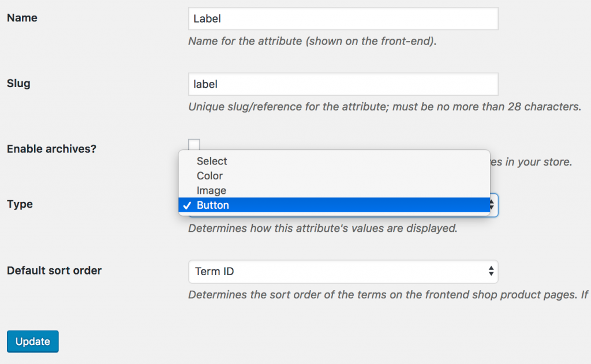Click the Update button
This screenshot has height=364, width=591.
point(33,342)
